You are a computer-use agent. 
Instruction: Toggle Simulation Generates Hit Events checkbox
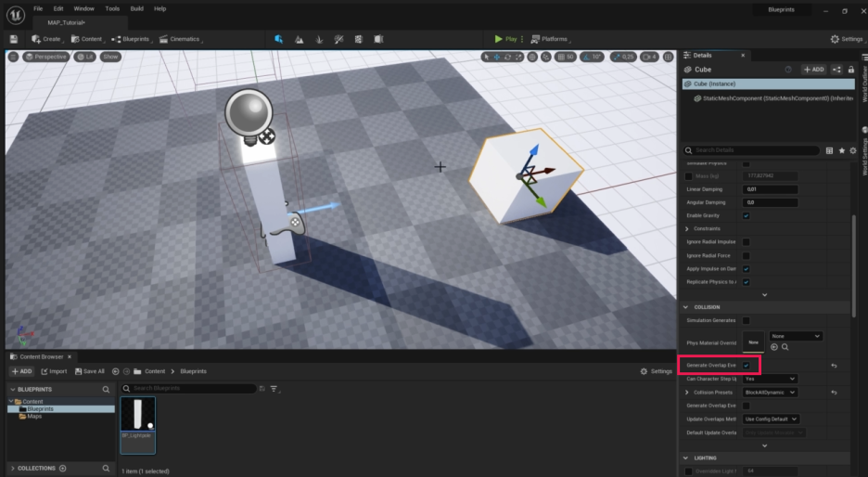pyautogui.click(x=746, y=320)
